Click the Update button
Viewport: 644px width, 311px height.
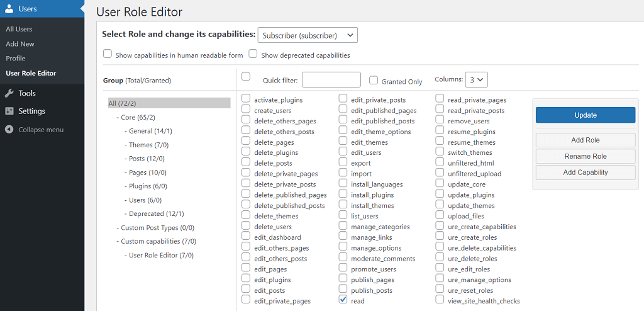click(x=586, y=115)
